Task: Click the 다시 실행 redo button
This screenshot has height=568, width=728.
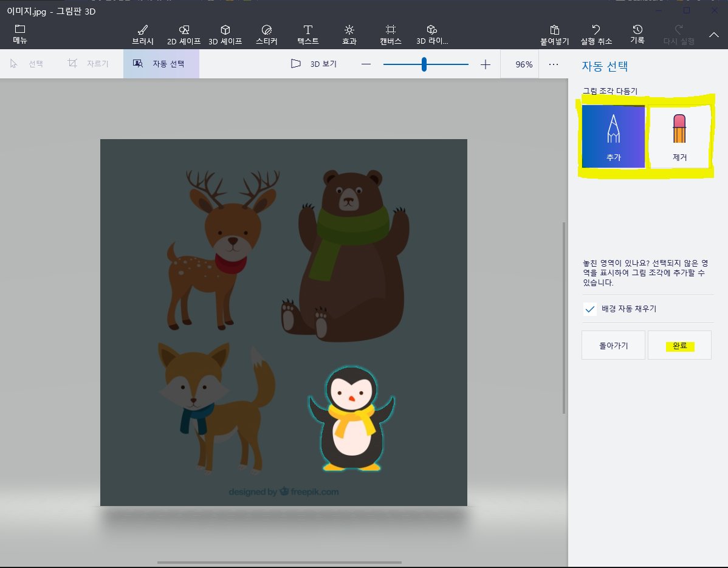Action: [679, 35]
